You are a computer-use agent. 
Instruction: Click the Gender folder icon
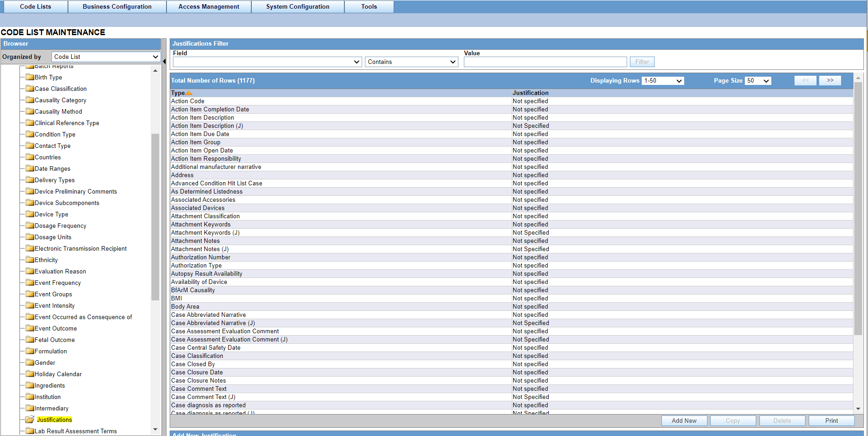[30, 362]
